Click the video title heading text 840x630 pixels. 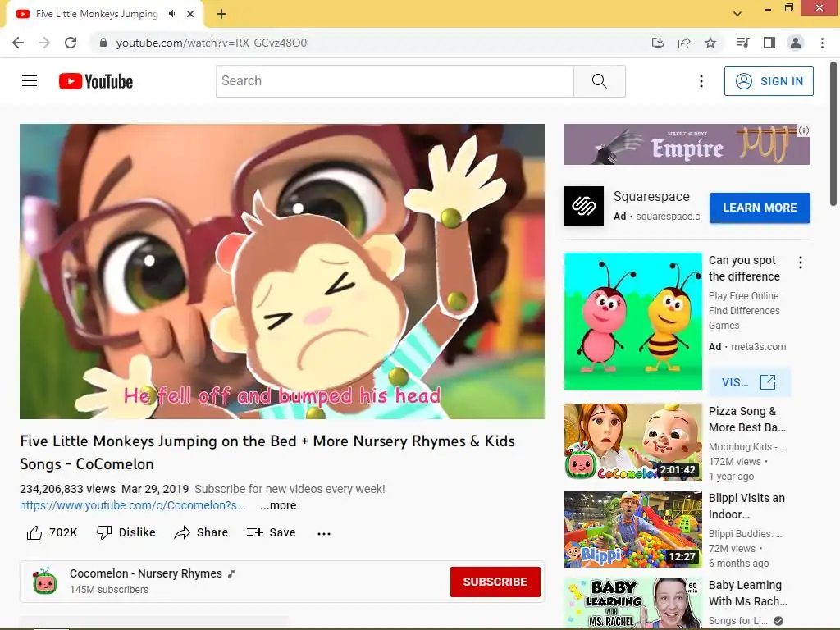(x=267, y=453)
